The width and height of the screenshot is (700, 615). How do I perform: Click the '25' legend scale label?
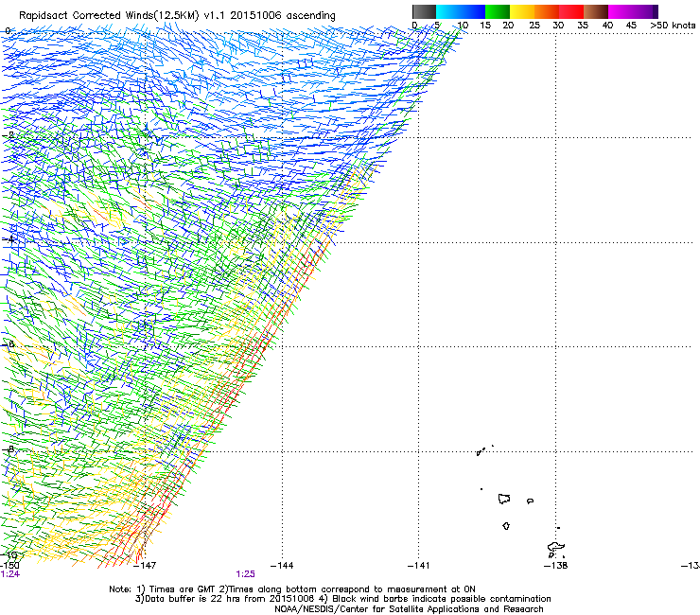click(534, 25)
